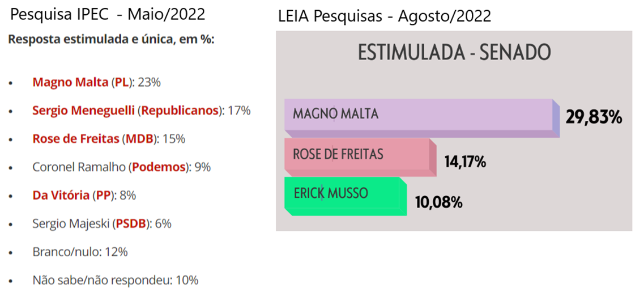Click the 14,17% value label
The height and width of the screenshot is (292, 644).
466,162
